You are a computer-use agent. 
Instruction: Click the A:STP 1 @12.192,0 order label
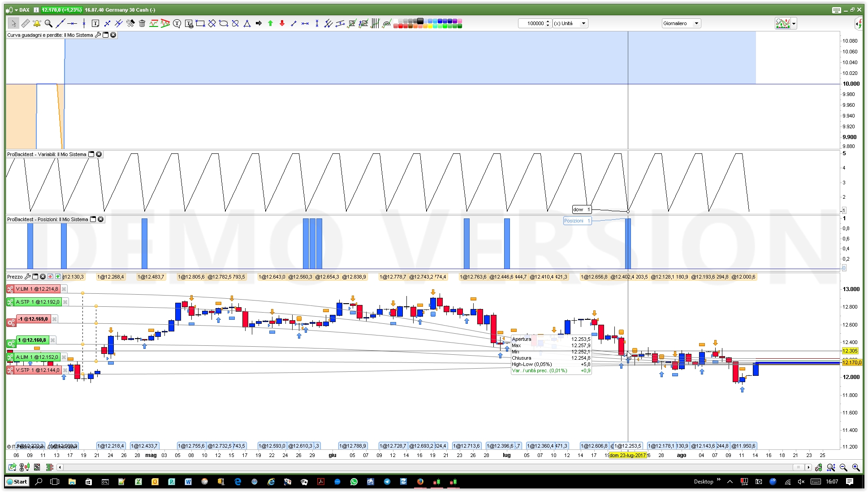tap(38, 302)
